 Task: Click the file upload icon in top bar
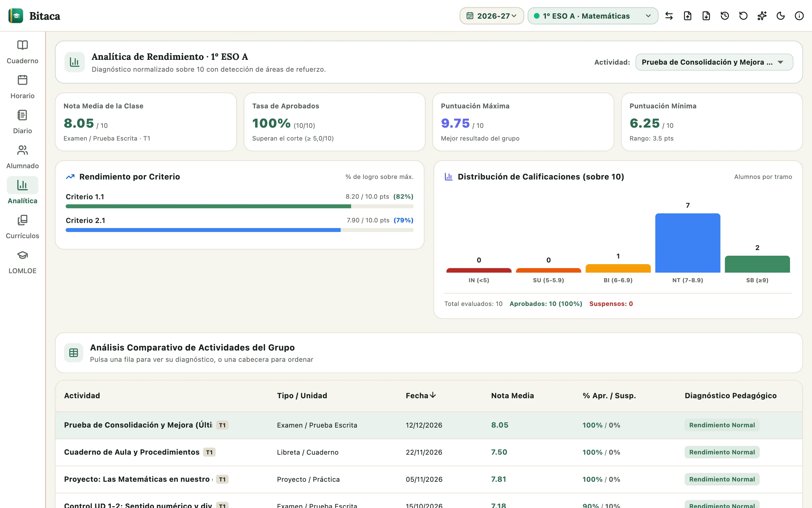(687, 16)
